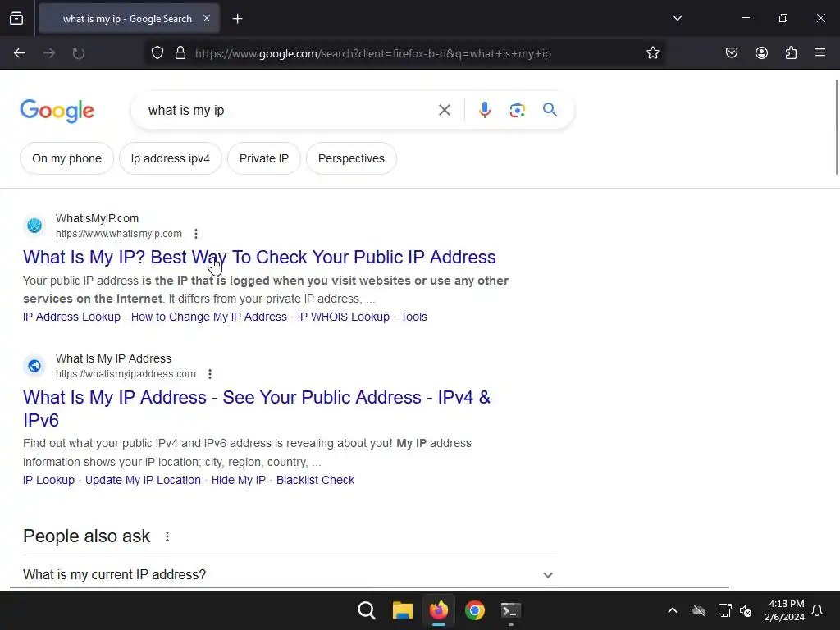Select the 'On my phone' filter chip

[x=67, y=158]
